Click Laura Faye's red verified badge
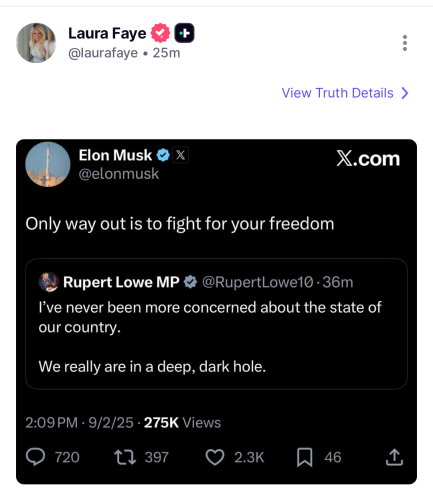 (x=160, y=33)
